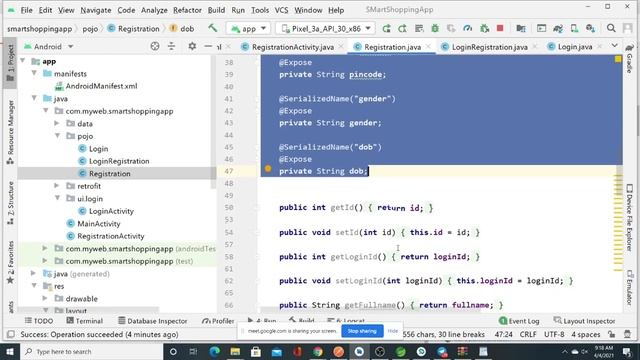640x360 pixels.
Task: Hide the Project panel with minus icon
Action: coord(208,47)
